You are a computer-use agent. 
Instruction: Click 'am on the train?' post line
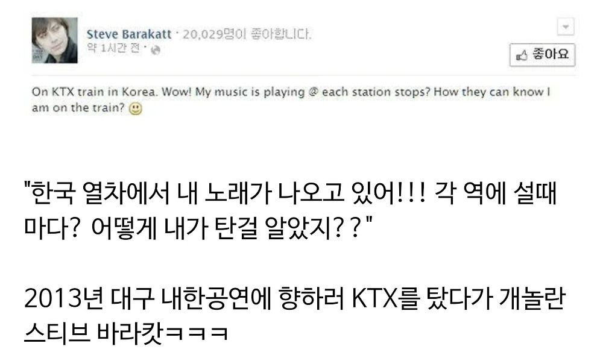click(x=78, y=108)
